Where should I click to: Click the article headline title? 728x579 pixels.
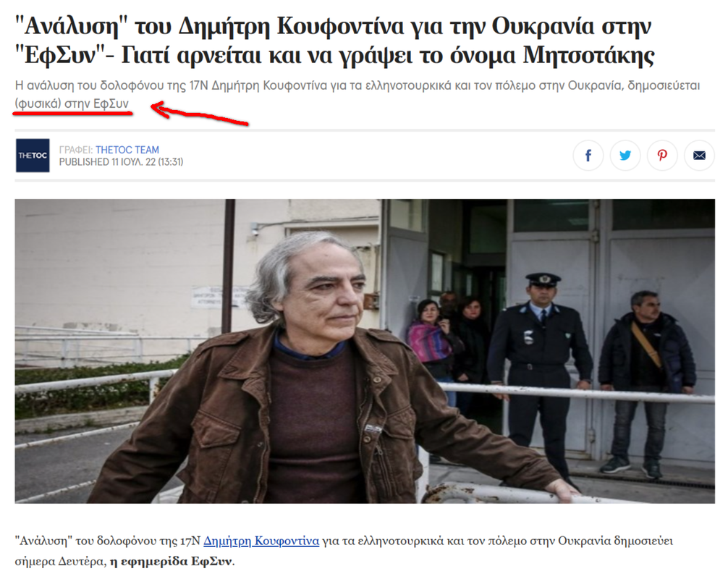coord(334,41)
